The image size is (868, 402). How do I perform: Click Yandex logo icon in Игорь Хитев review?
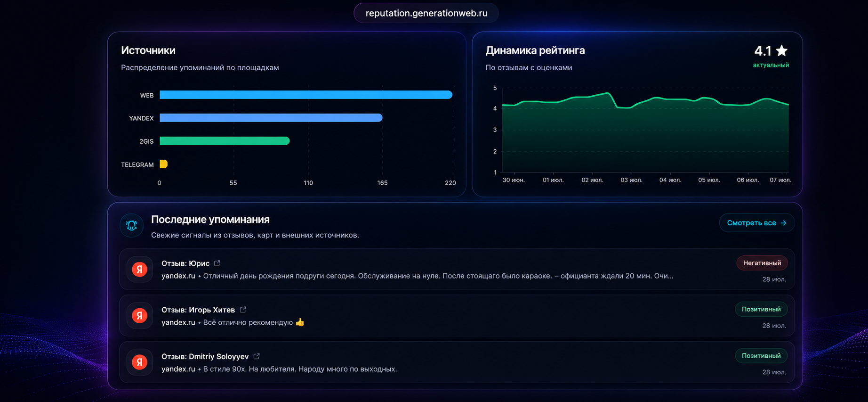139,316
